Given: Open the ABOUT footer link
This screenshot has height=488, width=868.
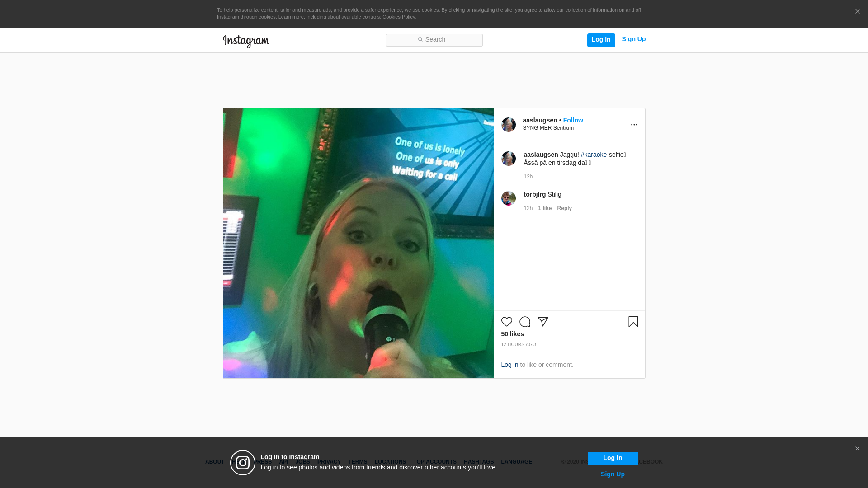Looking at the screenshot, I should [215, 462].
